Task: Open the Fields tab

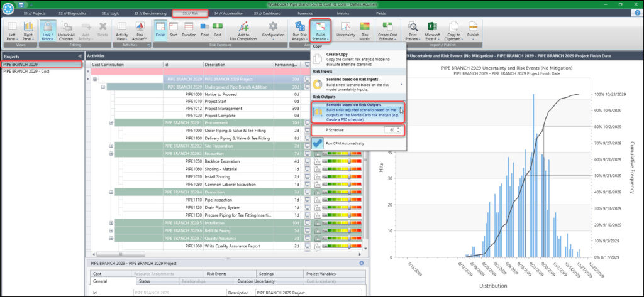Action: pos(380,14)
